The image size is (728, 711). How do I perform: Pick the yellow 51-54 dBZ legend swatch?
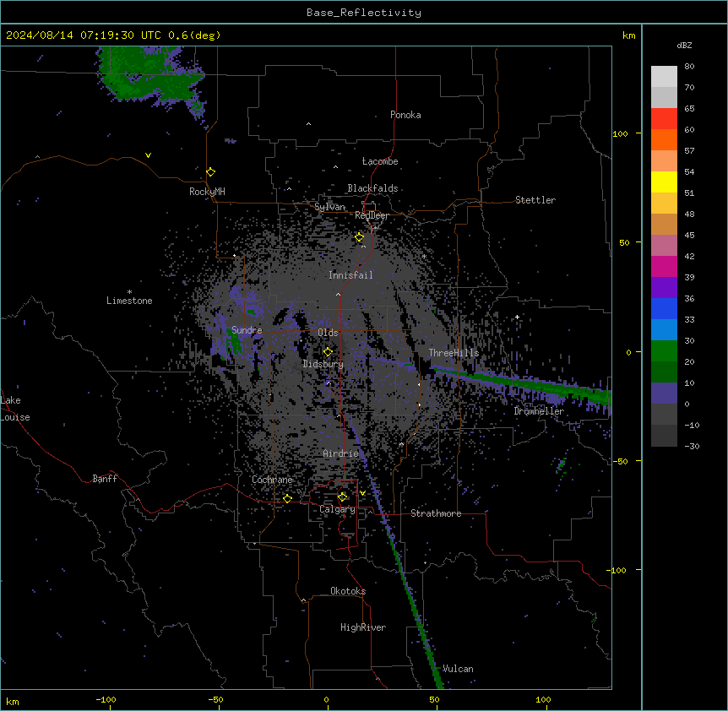point(664,182)
